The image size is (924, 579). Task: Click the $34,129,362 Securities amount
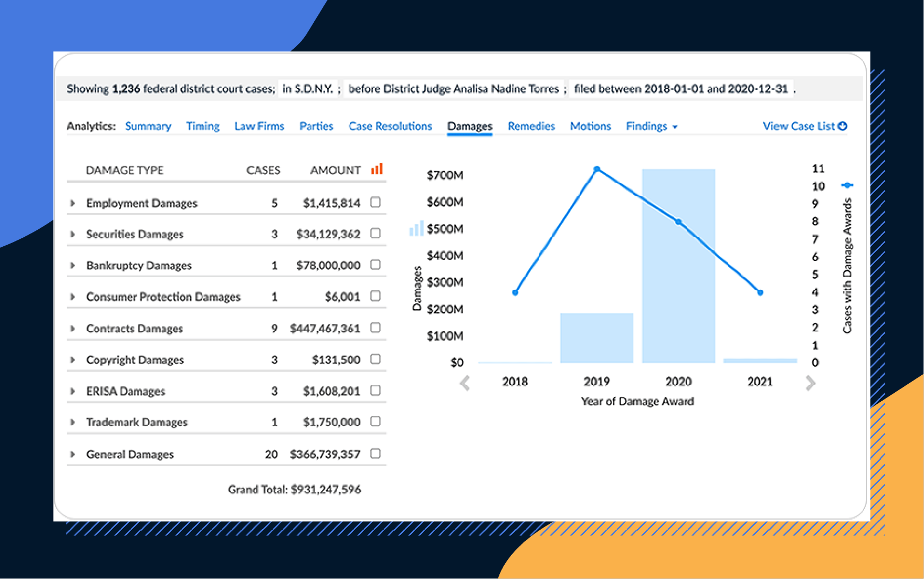[x=328, y=234]
